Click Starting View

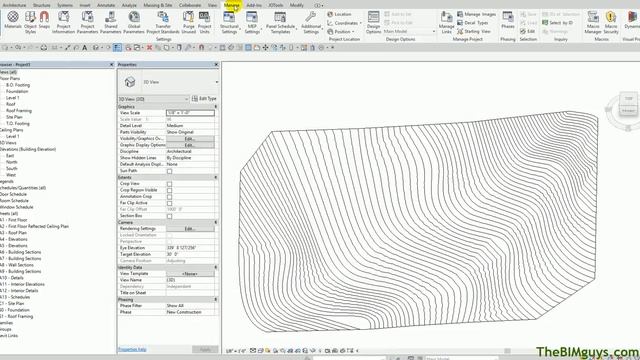[x=474, y=31]
